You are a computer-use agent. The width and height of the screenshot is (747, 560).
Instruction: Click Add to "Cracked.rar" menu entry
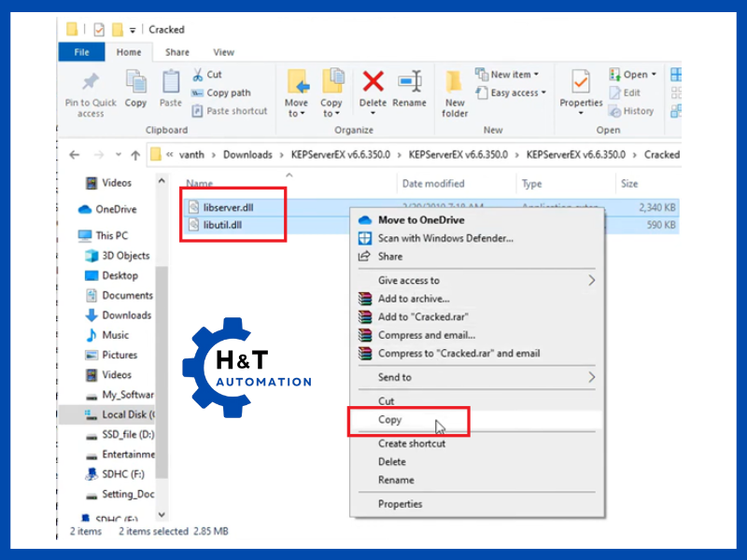pyautogui.click(x=422, y=316)
